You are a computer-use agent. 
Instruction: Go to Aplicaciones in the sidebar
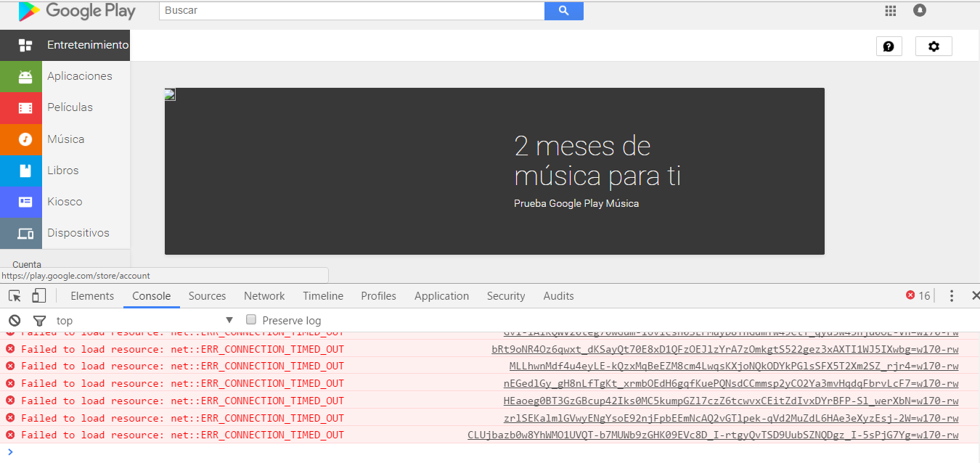(x=79, y=76)
